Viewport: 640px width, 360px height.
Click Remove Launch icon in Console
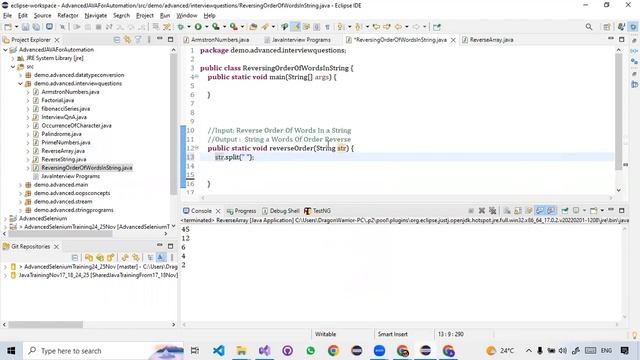click(482, 211)
